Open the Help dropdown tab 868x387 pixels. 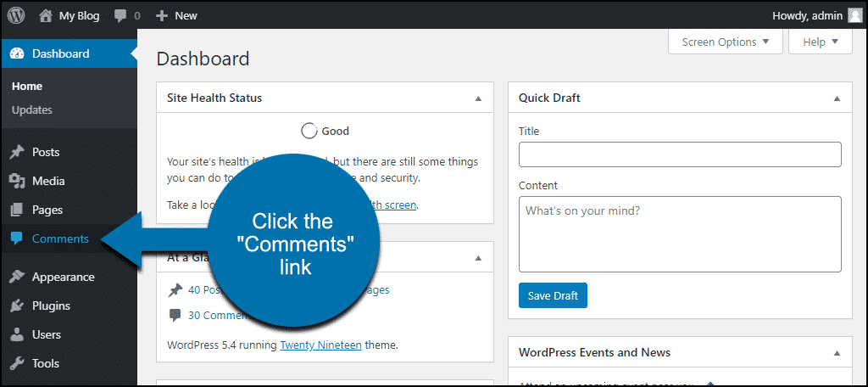click(x=821, y=42)
